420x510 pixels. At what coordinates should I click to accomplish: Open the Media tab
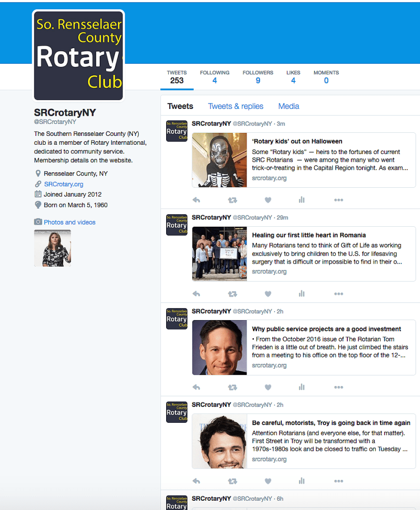[288, 106]
